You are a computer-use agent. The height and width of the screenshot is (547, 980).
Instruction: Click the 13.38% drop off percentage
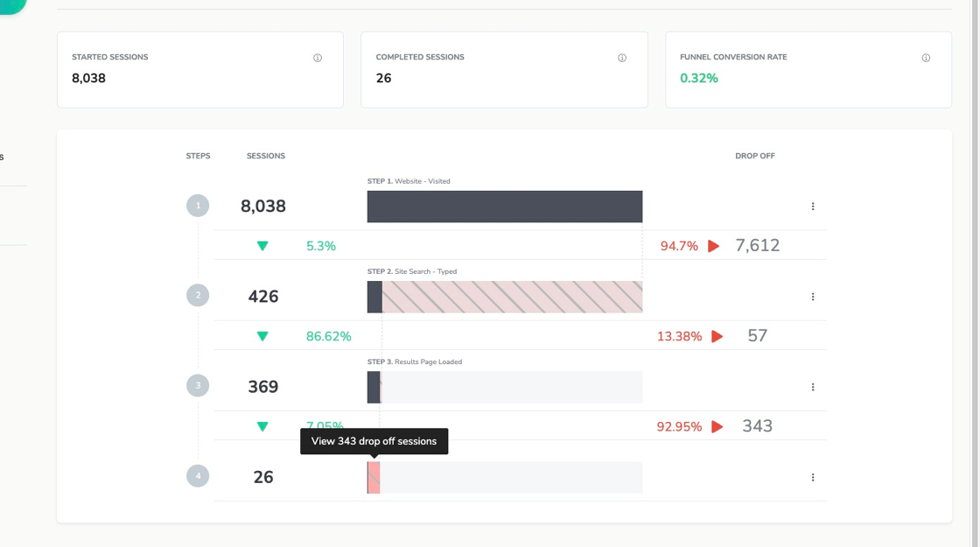tap(679, 336)
